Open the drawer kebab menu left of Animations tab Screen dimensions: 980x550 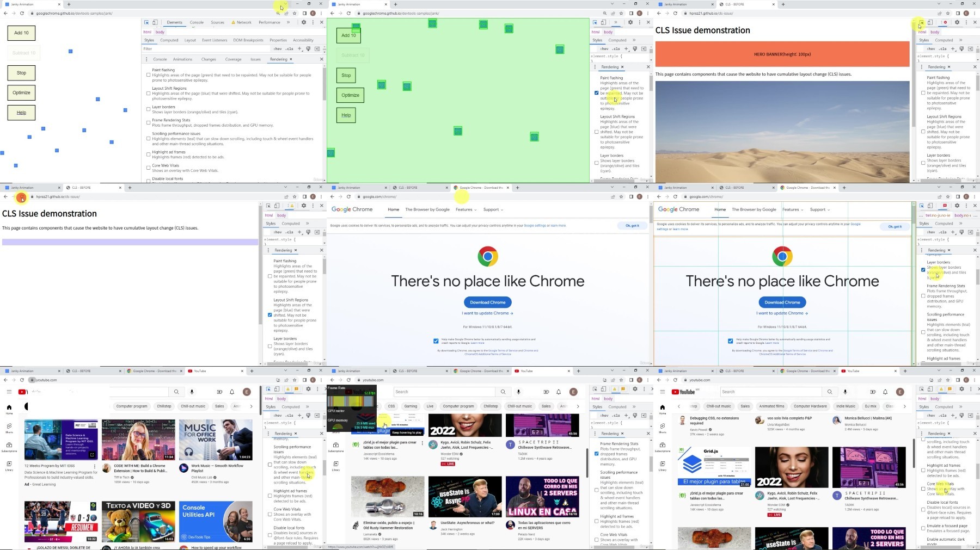pyautogui.click(x=146, y=59)
